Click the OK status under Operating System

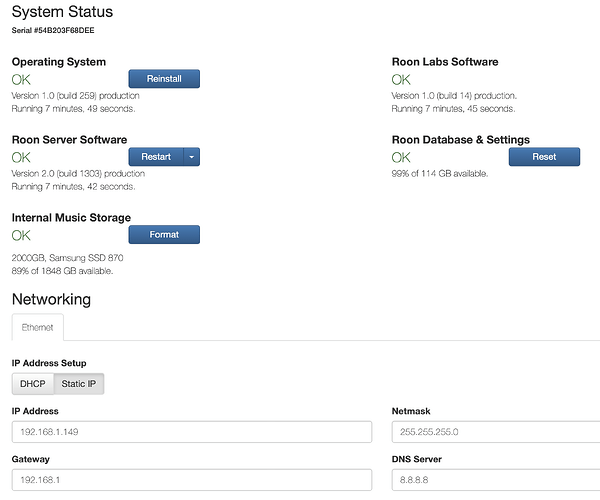pos(21,79)
